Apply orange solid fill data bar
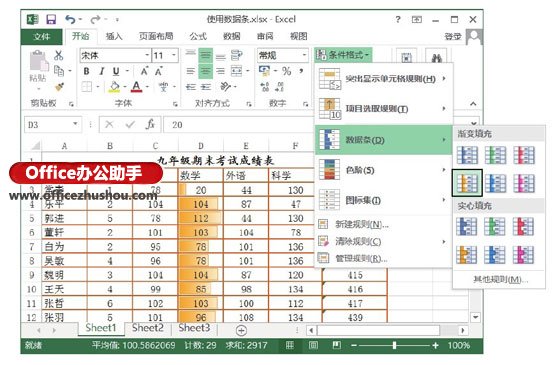This screenshot has width=560, height=365. [466, 255]
